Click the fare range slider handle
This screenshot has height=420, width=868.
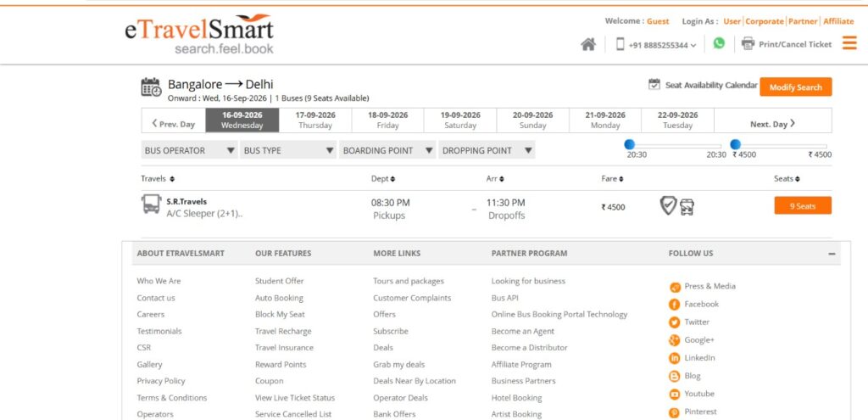735,144
